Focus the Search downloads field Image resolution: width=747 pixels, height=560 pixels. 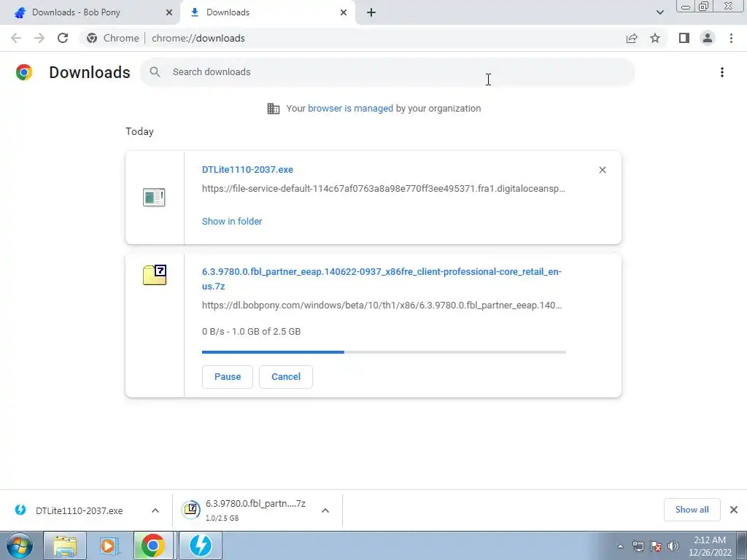point(387,72)
